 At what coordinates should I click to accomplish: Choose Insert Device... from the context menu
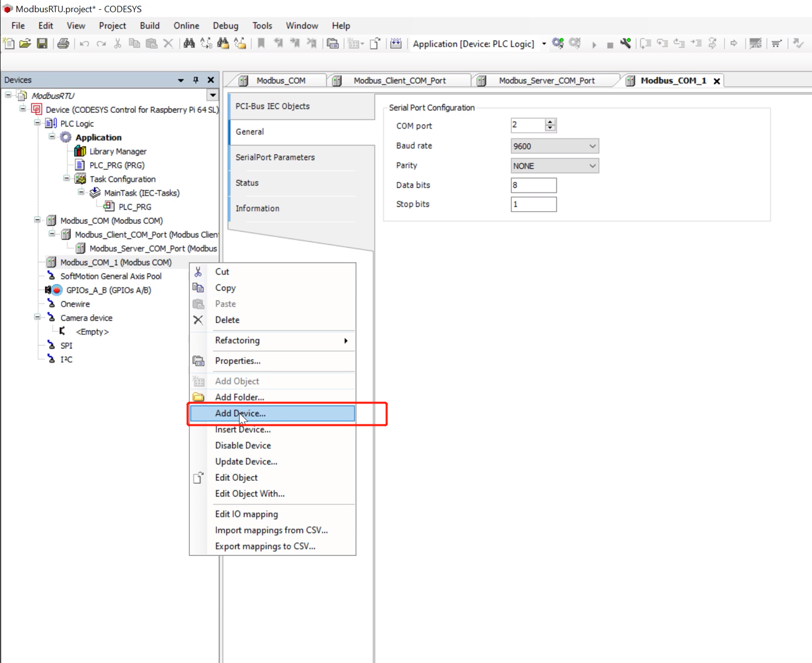pyautogui.click(x=272, y=429)
